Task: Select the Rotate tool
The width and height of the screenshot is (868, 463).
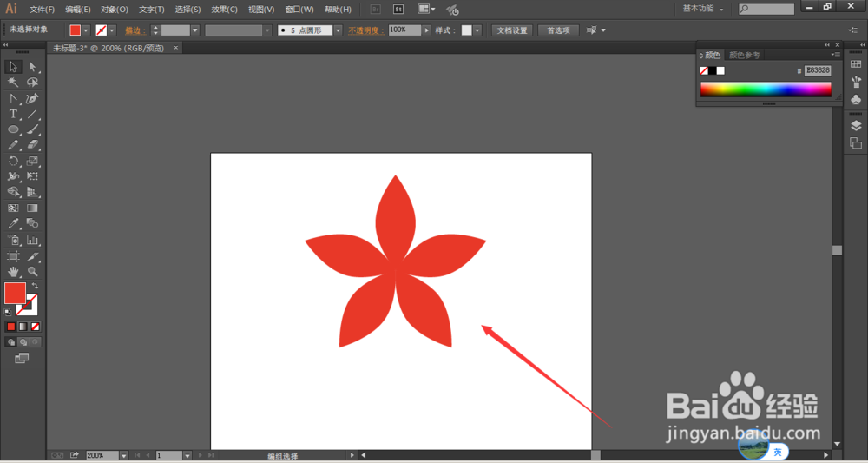Action: (13, 162)
